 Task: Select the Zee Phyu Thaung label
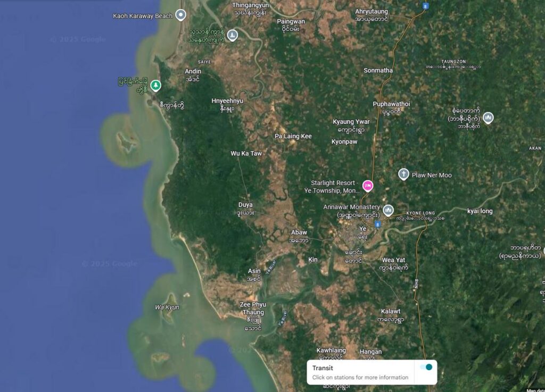tap(253, 308)
